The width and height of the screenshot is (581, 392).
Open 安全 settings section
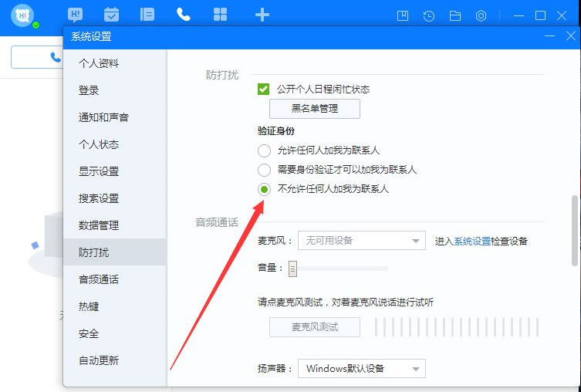(115, 333)
